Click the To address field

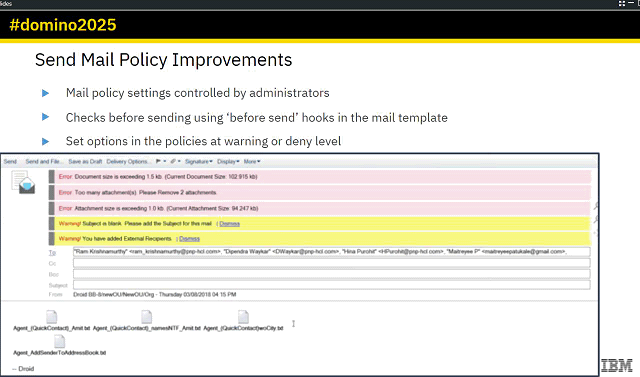click(x=331, y=252)
